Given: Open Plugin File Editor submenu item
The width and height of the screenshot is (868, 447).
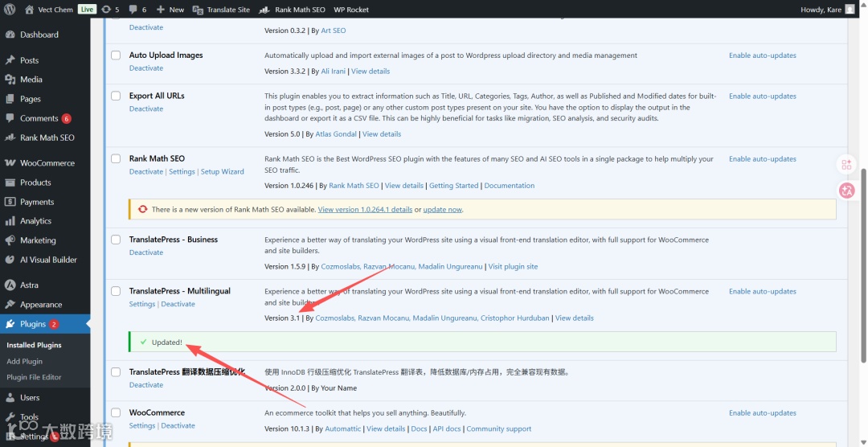Looking at the screenshot, I should 34,377.
